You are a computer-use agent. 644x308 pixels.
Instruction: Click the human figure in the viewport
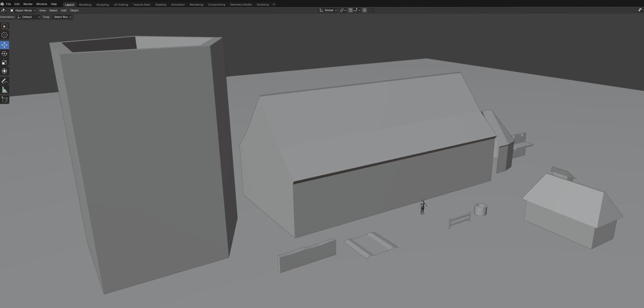[x=422, y=207]
